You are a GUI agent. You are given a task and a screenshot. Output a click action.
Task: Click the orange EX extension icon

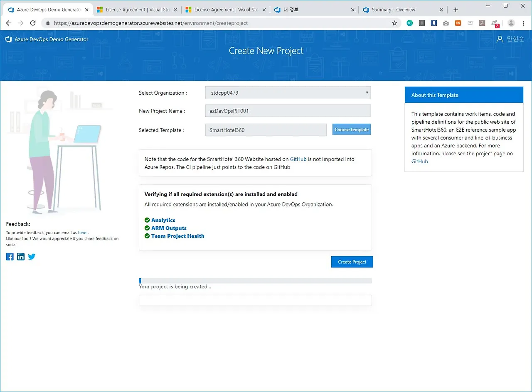click(x=458, y=23)
